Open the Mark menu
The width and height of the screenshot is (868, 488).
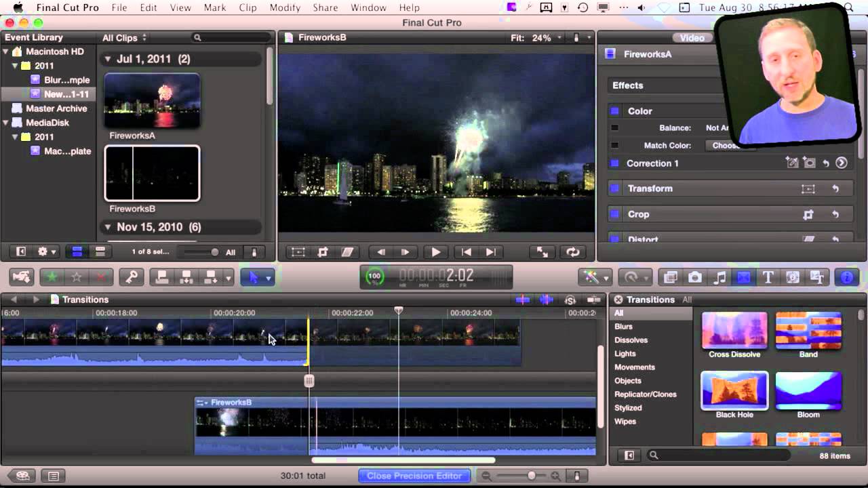(x=215, y=7)
